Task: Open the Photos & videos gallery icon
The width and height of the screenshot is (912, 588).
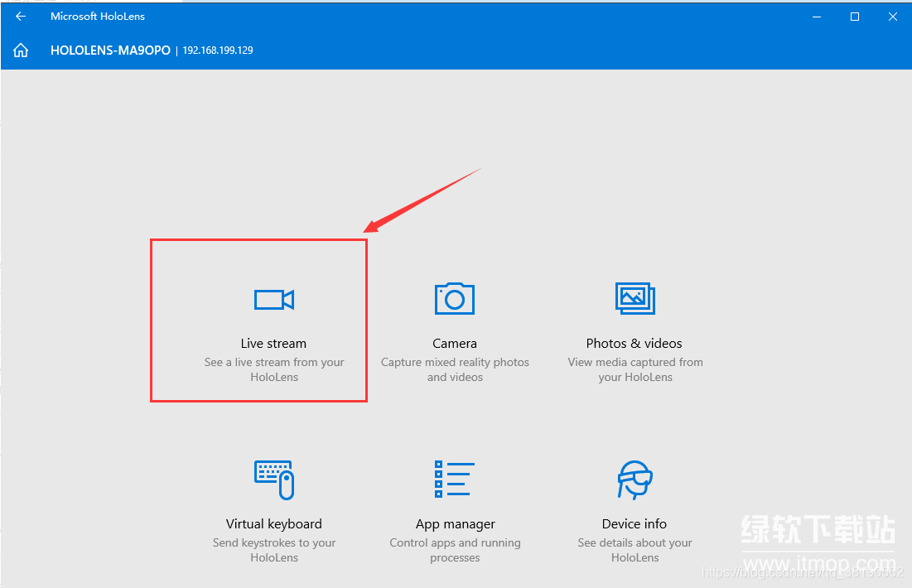Action: (x=635, y=298)
